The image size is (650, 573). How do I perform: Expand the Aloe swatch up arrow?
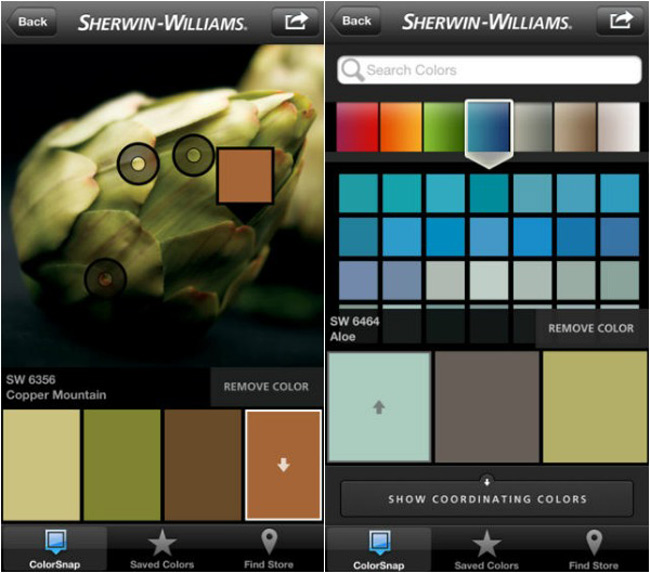click(x=379, y=407)
